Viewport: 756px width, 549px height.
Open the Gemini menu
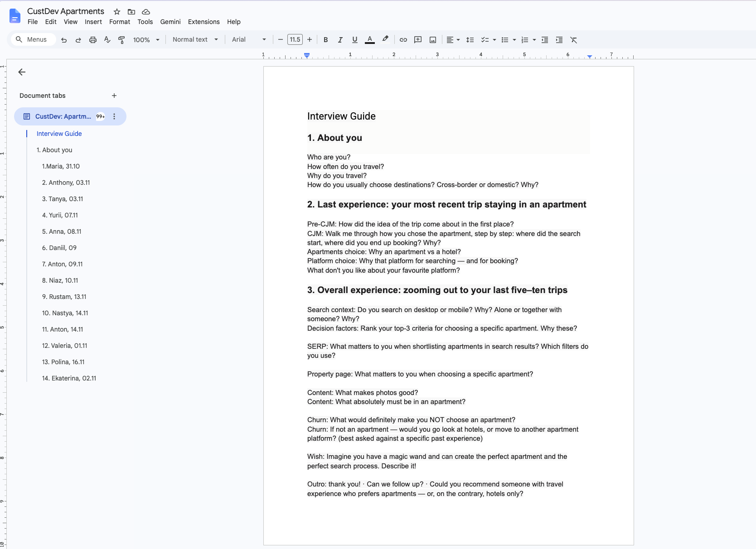tap(170, 22)
